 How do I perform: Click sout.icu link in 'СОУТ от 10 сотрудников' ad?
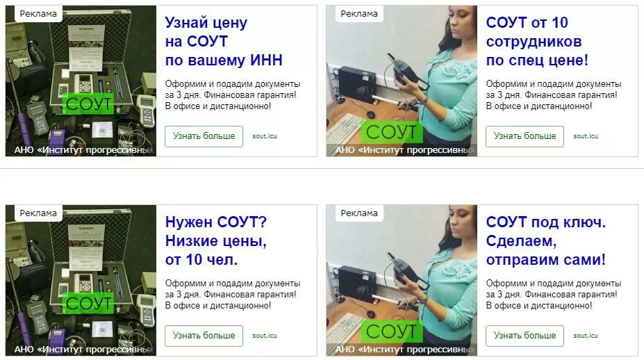point(586,136)
